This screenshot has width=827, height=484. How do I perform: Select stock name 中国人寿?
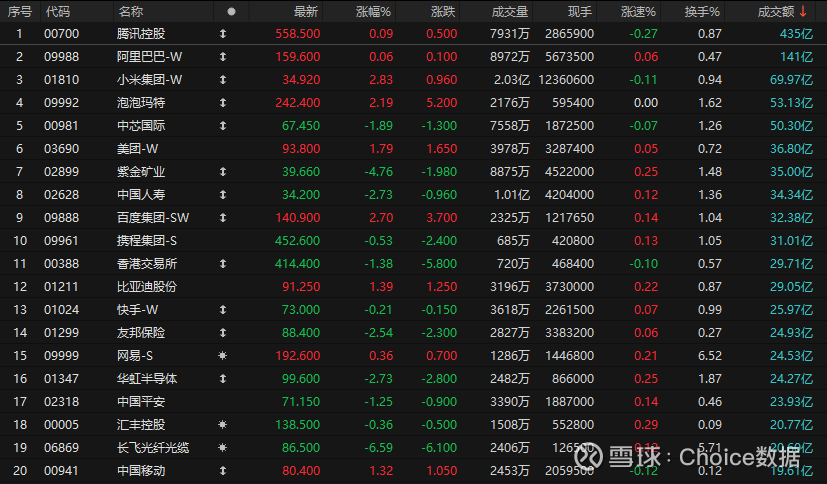point(141,195)
